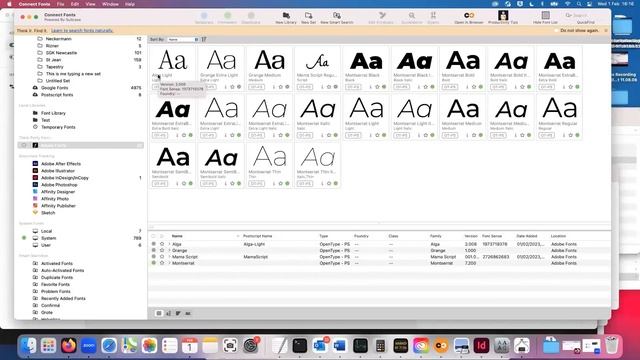Sort by the Location column header

[x=558, y=236]
